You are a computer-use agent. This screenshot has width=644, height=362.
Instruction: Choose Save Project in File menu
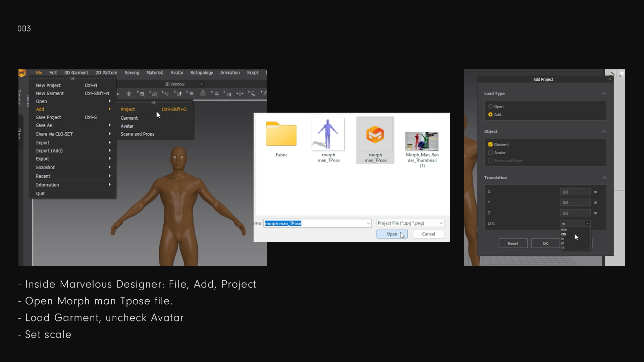[x=72, y=117]
